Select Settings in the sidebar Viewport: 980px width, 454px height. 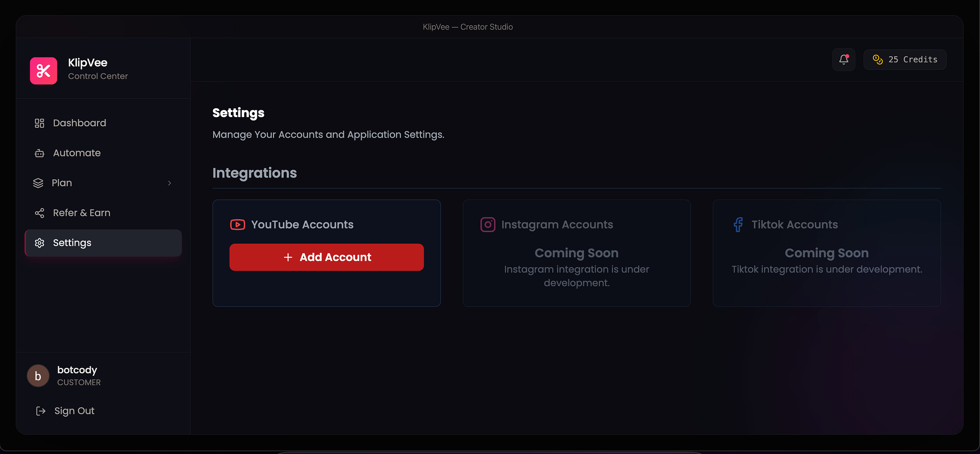103,243
